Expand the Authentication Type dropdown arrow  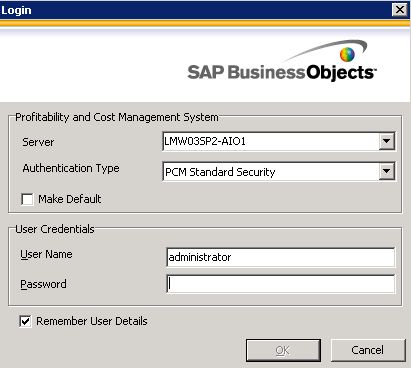pos(387,171)
